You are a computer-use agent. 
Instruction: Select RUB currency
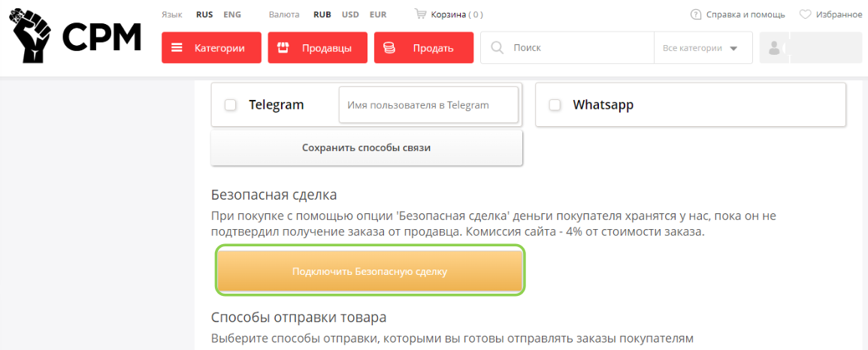pos(322,15)
